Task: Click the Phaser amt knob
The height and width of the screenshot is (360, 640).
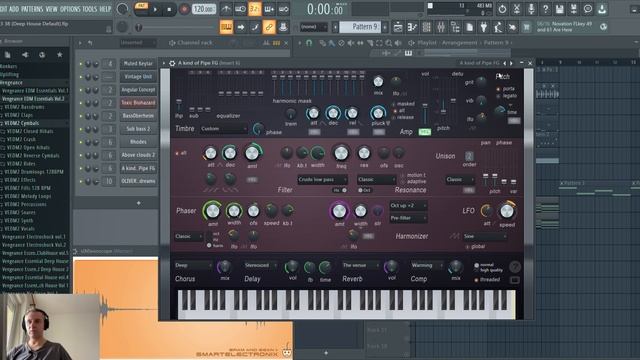Action: pyautogui.click(x=212, y=211)
